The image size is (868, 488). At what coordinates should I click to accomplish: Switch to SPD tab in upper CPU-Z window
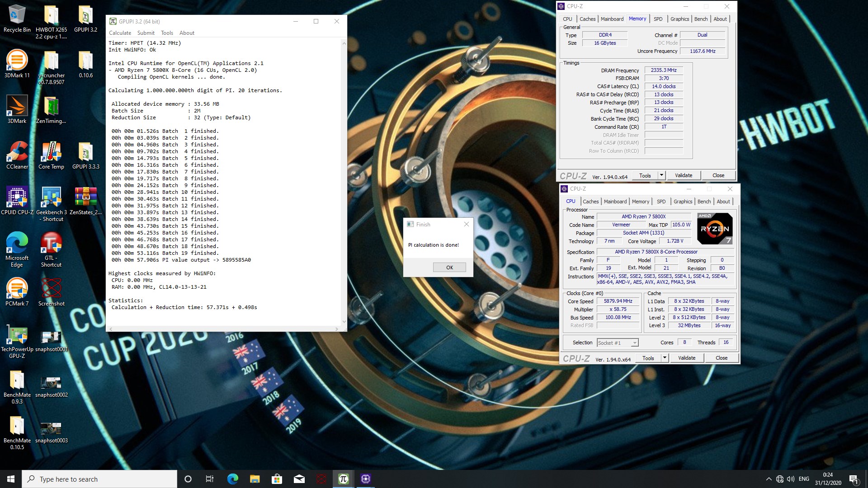[x=658, y=19]
